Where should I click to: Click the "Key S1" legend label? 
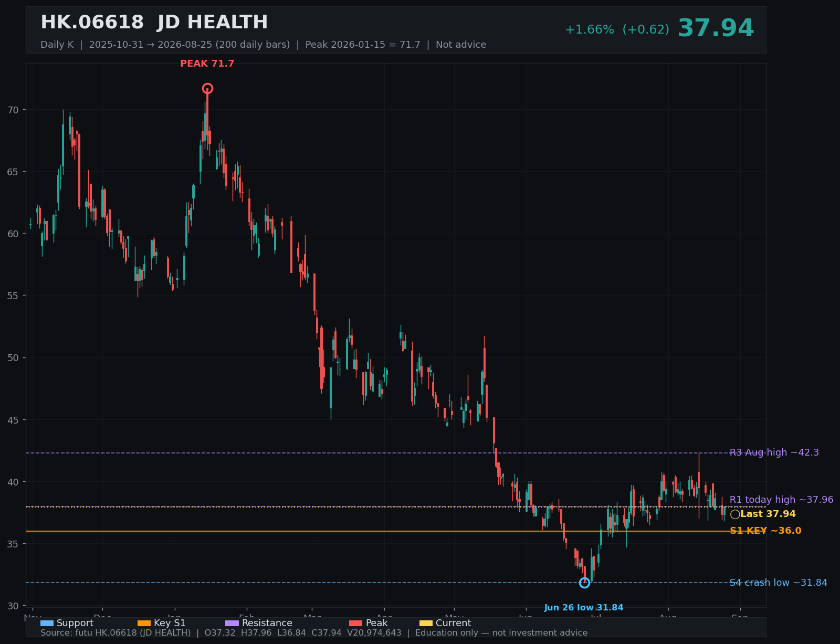tap(170, 624)
